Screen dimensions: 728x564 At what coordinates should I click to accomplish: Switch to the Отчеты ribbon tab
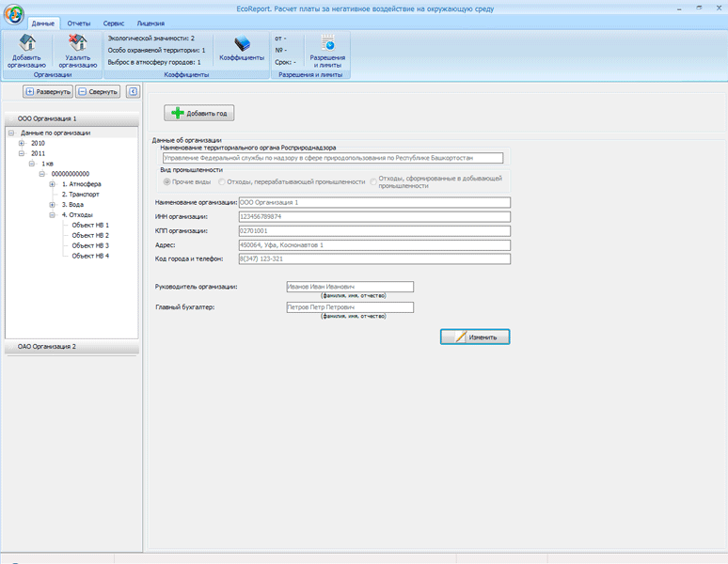pos(78,23)
